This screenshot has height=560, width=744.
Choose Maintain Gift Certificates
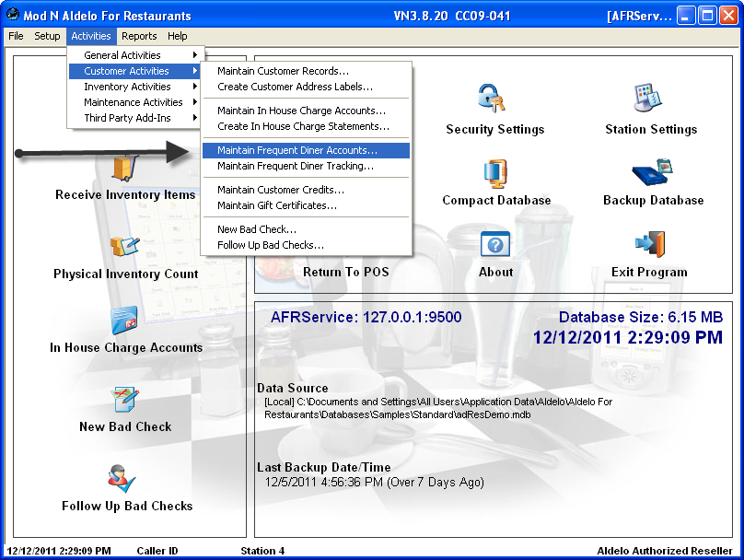306,205
